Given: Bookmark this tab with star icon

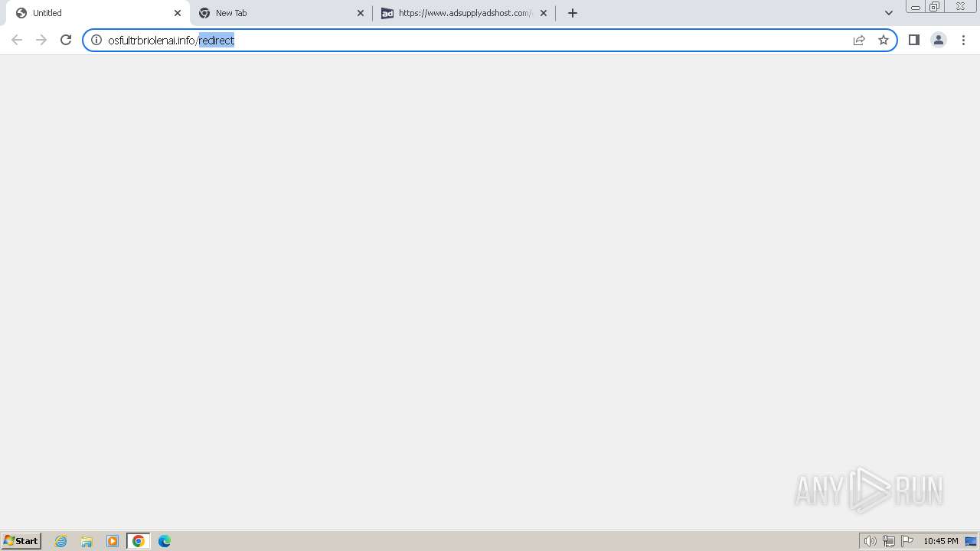Looking at the screenshot, I should click(884, 40).
